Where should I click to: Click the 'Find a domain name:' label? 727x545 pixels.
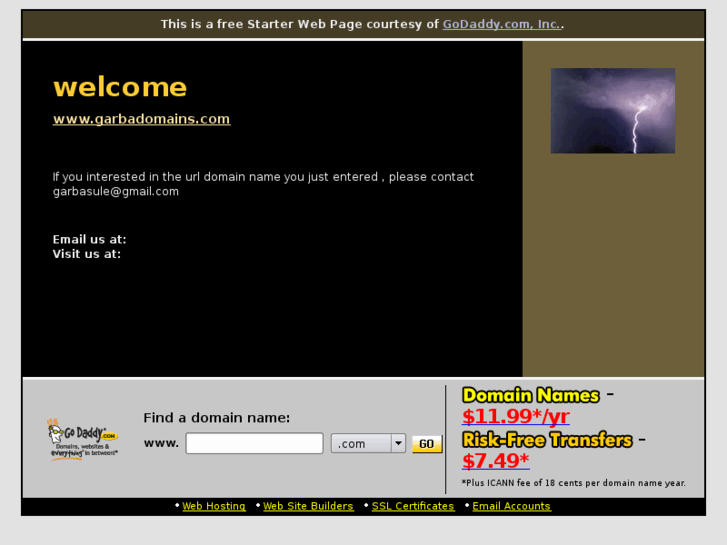217,417
